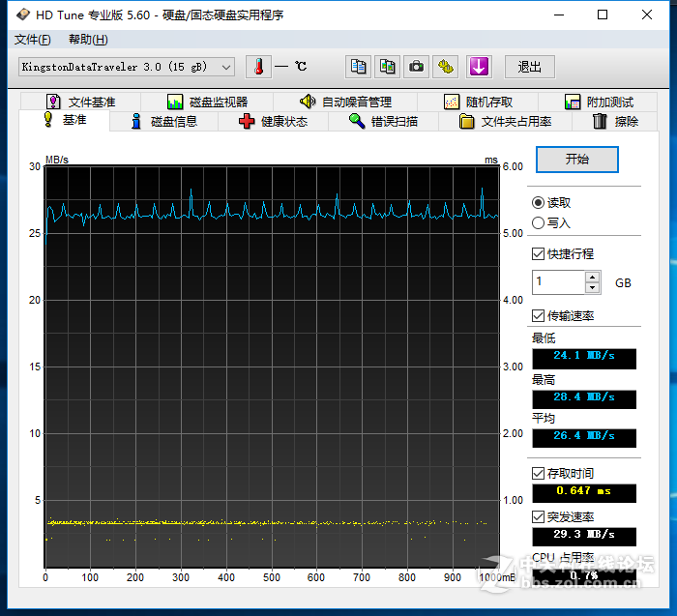
Task: Click the camera save screenshot icon
Action: point(416,67)
